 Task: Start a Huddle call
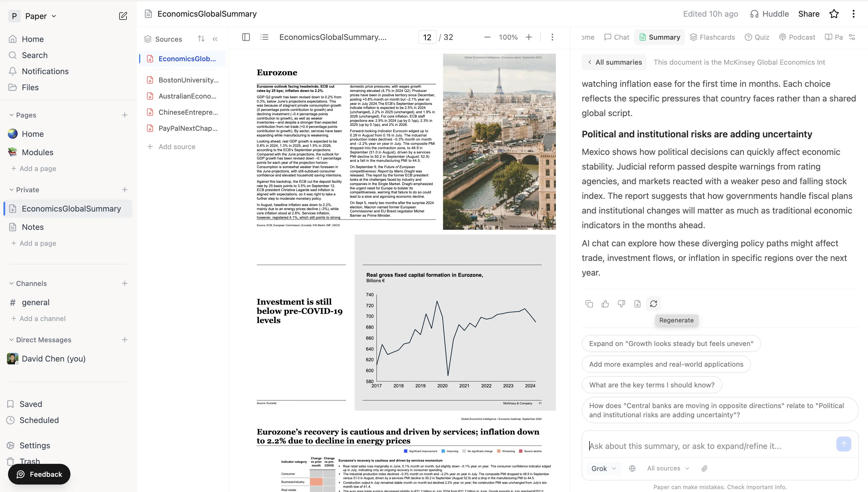pos(769,14)
